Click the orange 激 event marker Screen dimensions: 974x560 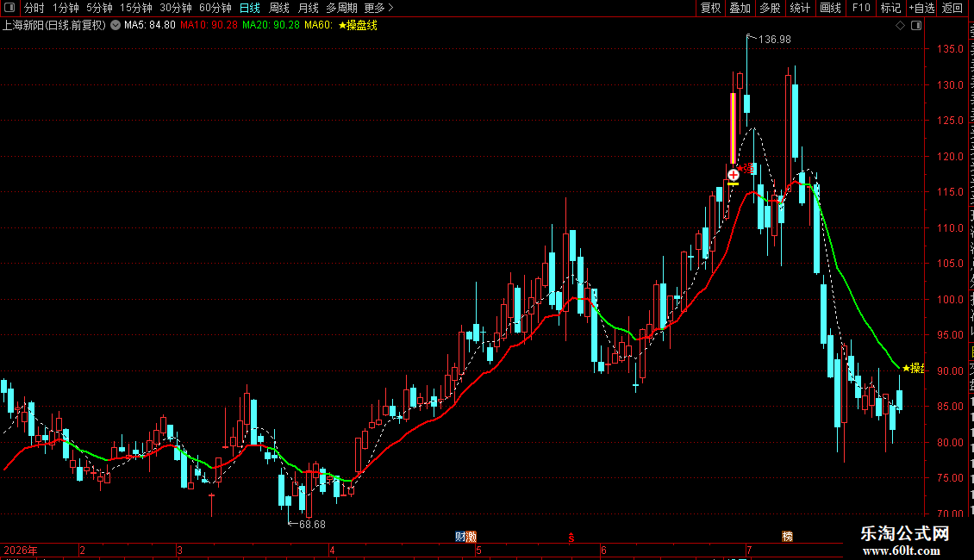click(471, 537)
